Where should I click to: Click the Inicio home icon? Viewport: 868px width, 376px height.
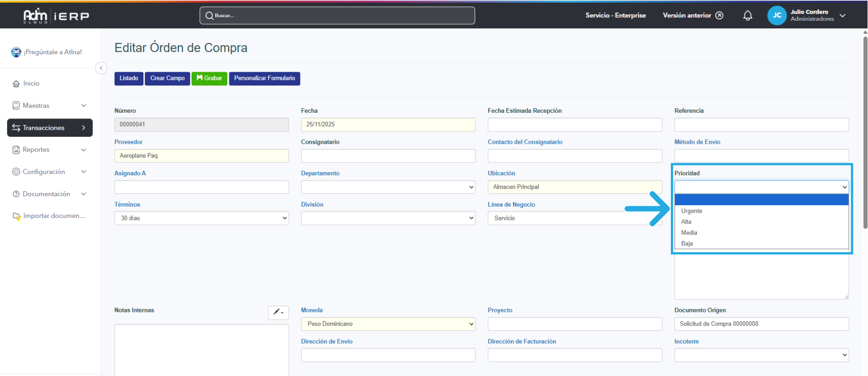(16, 84)
